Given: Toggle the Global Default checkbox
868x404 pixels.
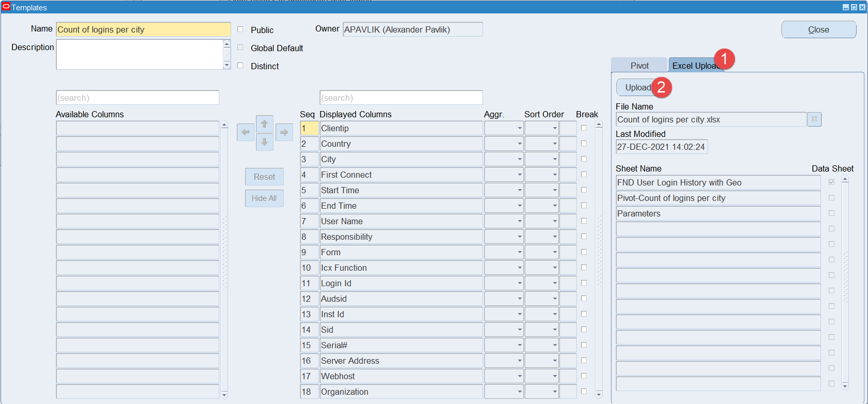Looking at the screenshot, I should click(x=240, y=48).
